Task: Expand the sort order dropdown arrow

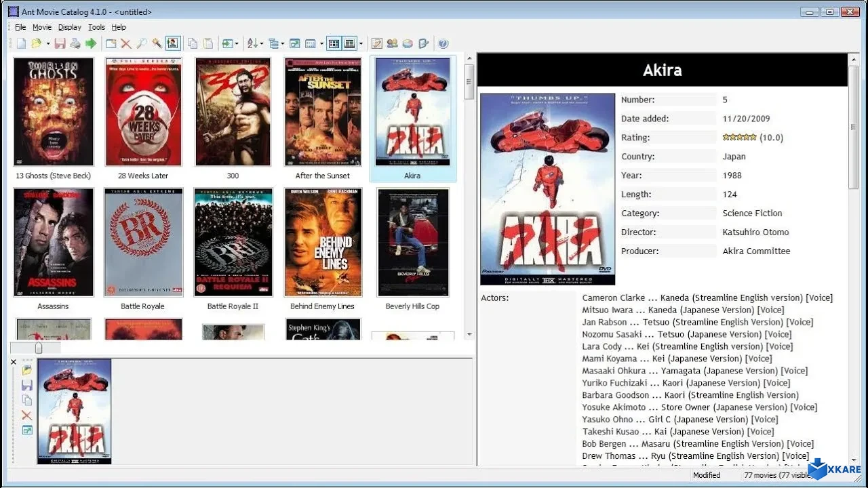Action: (x=262, y=43)
